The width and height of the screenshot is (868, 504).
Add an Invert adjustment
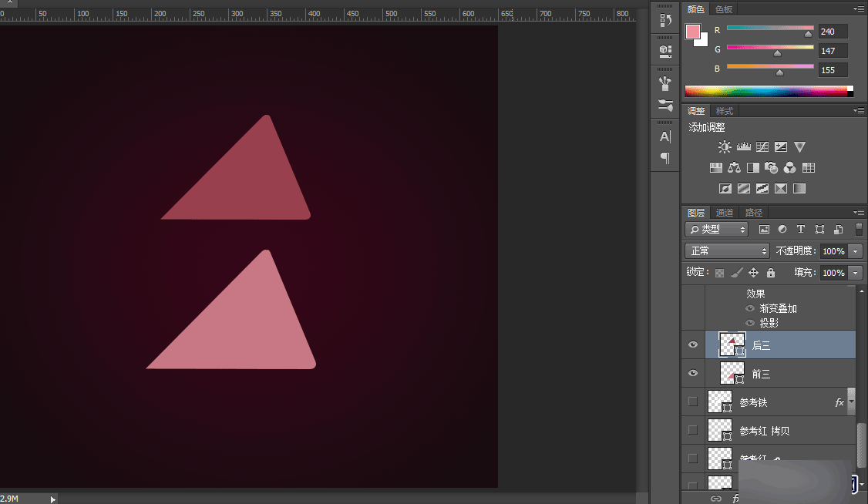click(x=725, y=189)
